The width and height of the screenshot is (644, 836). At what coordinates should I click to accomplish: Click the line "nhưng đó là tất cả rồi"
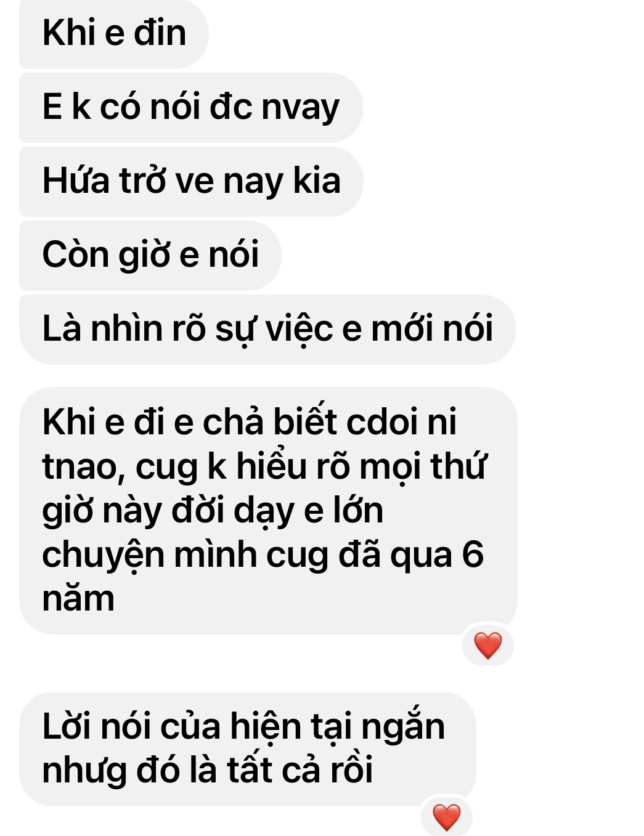[x=207, y=770]
